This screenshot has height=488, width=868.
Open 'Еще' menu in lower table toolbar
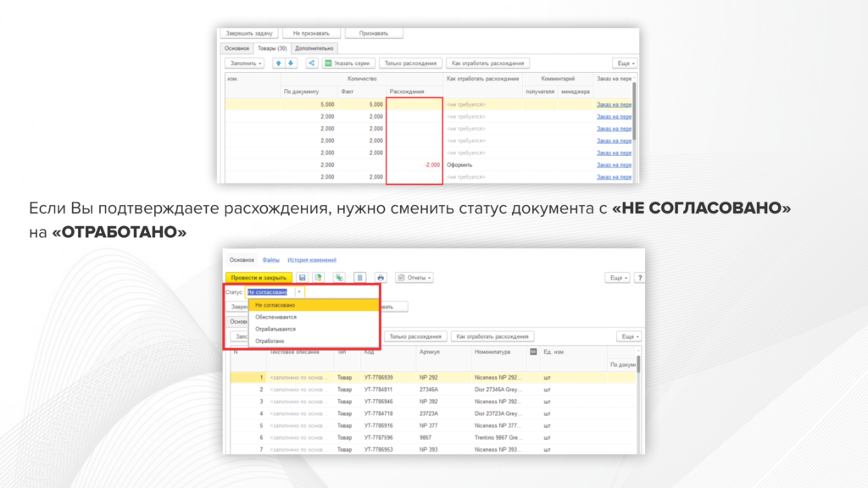[629, 336]
